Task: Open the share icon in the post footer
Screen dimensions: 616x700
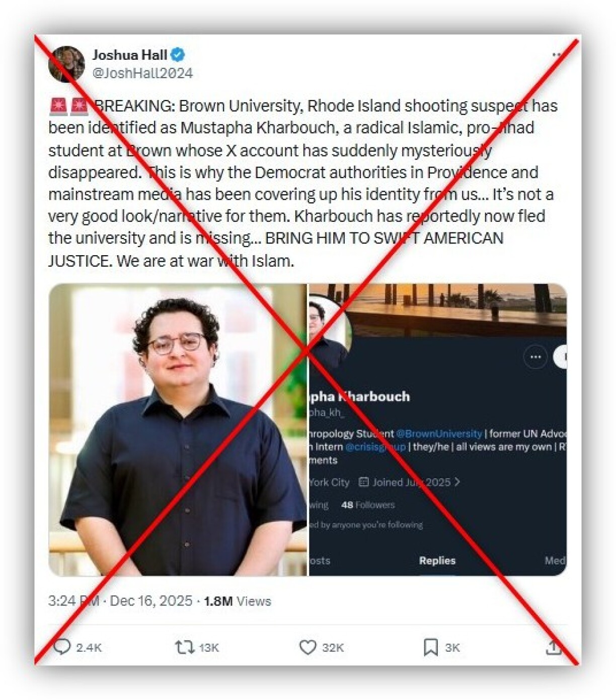Action: (x=553, y=647)
